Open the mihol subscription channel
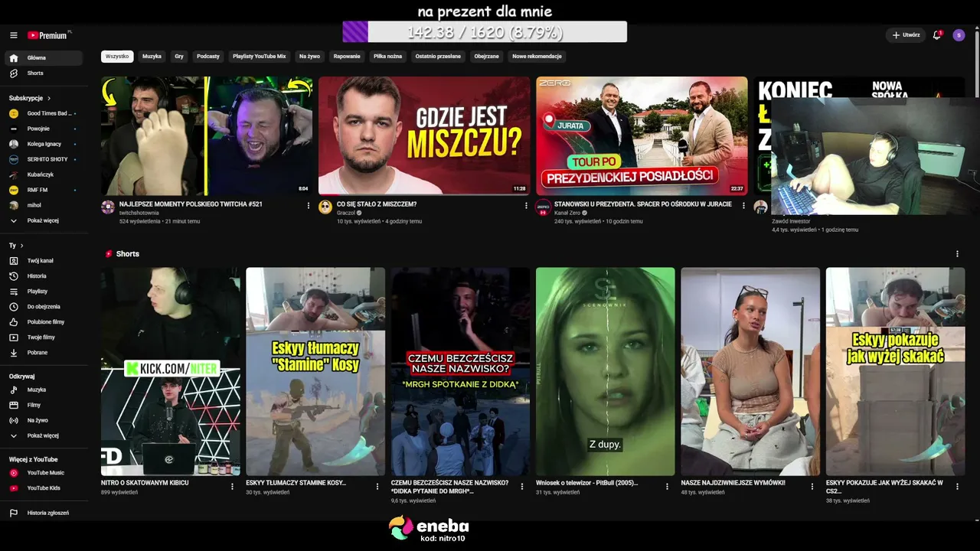Image resolution: width=980 pixels, height=551 pixels. 44,205
